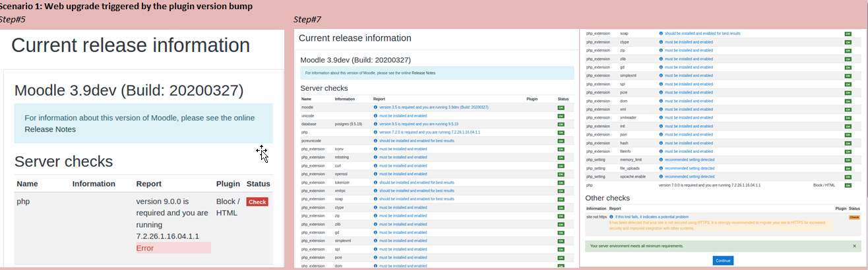Viewport: 868px width, 270px height.
Task: Click the info icon in the iconv row
Action: click(375, 149)
